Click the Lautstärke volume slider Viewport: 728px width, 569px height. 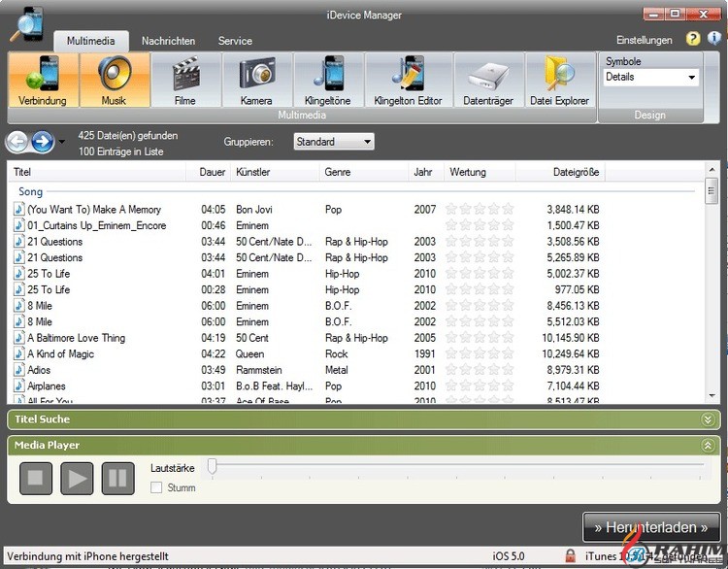pyautogui.click(x=456, y=468)
